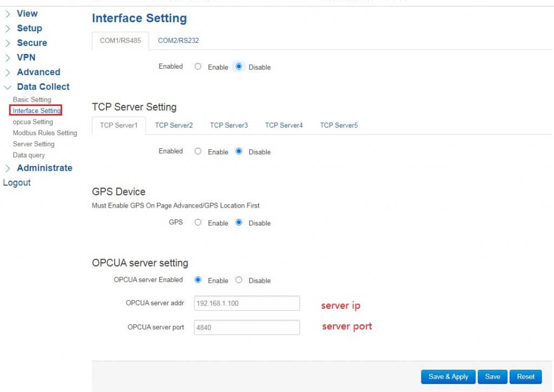This screenshot has height=392, width=554.
Task: Open the TCP Server3 tab
Action: click(229, 125)
